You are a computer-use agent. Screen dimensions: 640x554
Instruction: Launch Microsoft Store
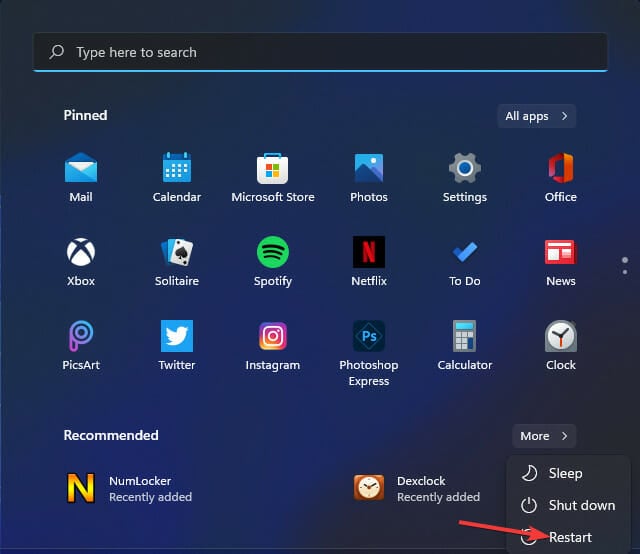(x=273, y=178)
